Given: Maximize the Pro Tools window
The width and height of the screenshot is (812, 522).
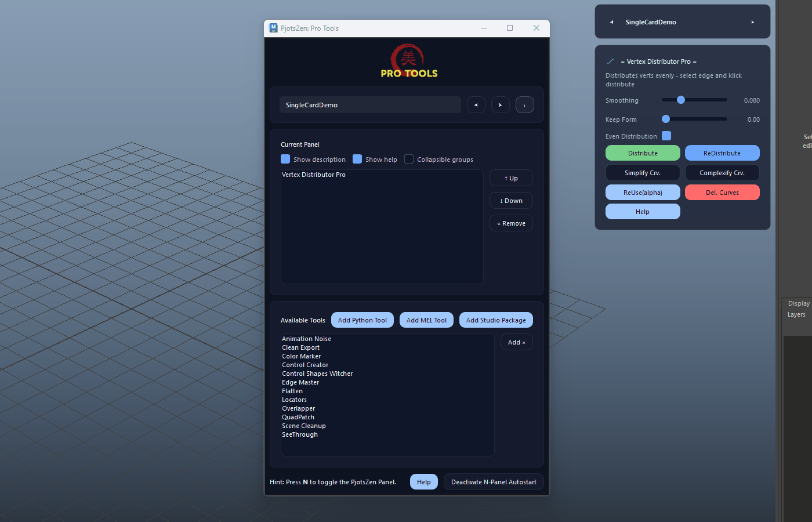Looking at the screenshot, I should (x=510, y=28).
